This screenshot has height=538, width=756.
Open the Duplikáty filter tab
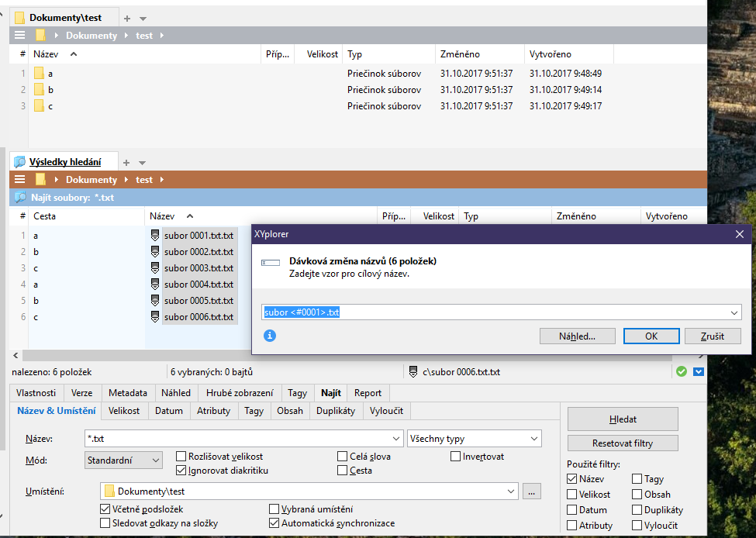[337, 411]
